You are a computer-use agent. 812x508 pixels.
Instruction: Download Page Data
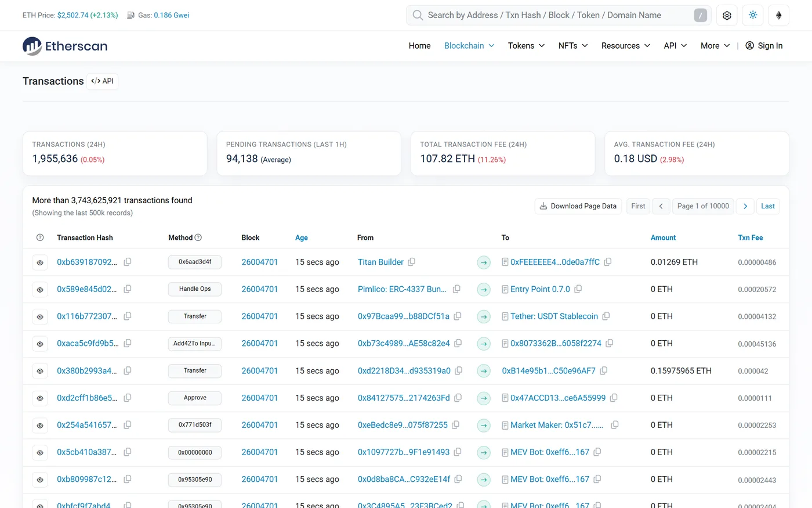(x=578, y=206)
